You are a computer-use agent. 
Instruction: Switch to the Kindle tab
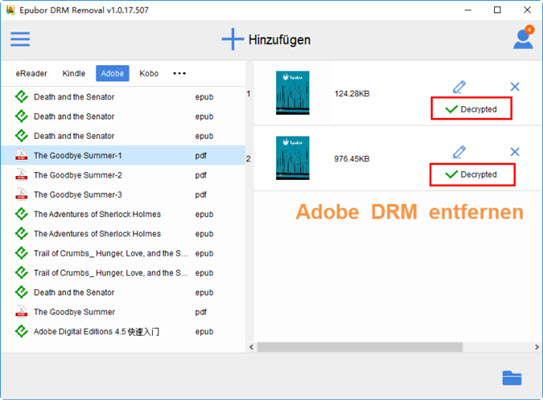[74, 73]
